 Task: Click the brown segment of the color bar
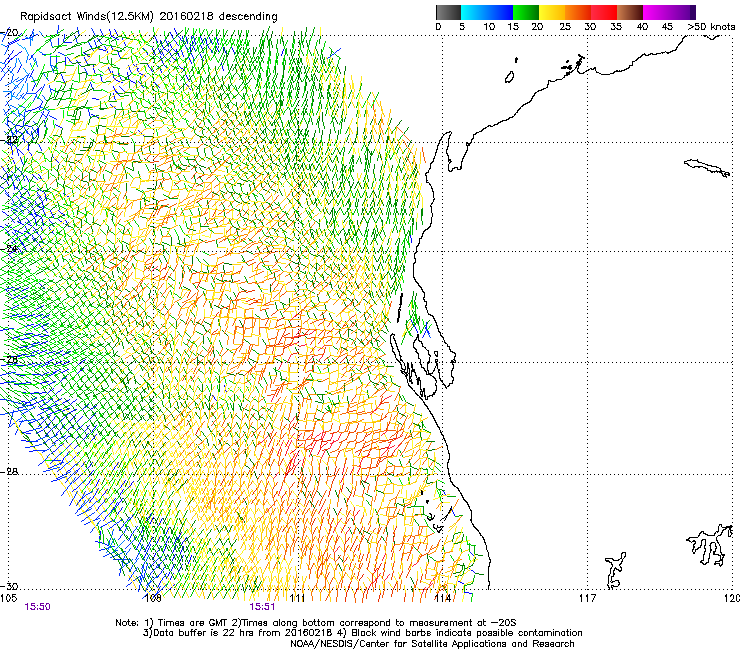630,12
